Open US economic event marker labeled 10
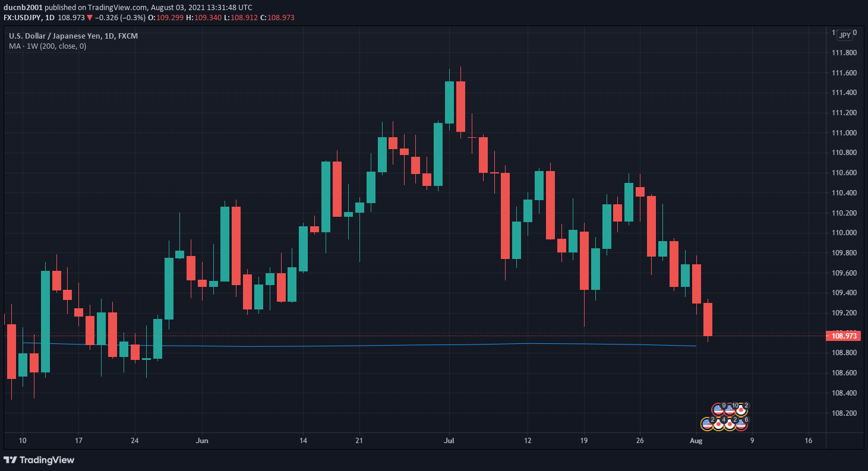The width and height of the screenshot is (868, 471). [x=730, y=410]
